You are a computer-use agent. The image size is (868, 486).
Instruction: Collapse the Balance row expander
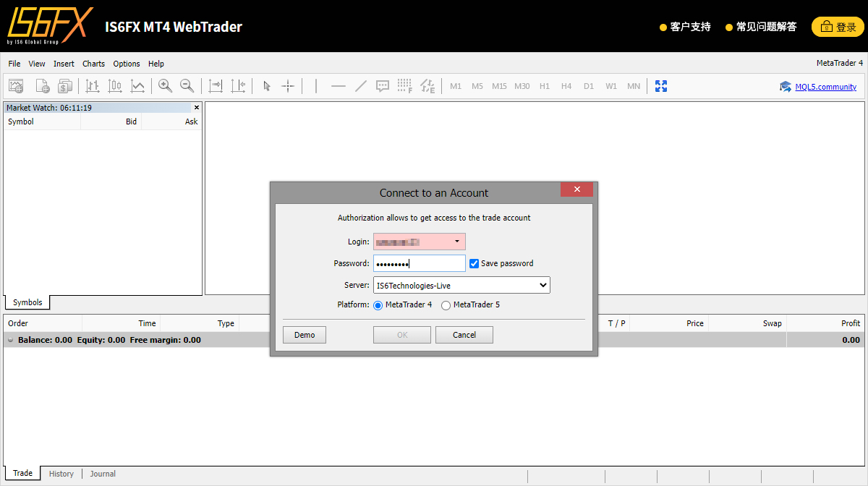[x=10, y=340]
